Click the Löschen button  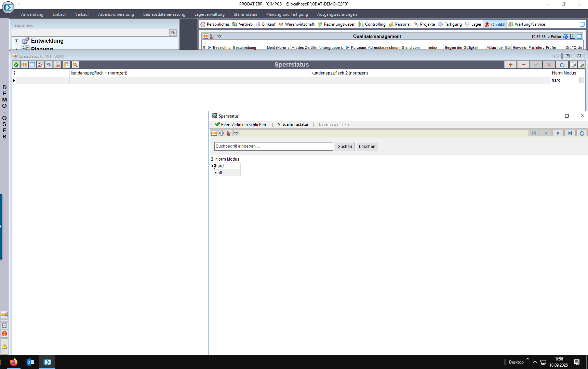367,146
